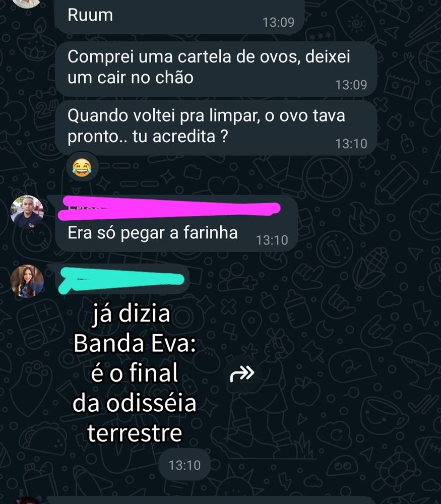Tap the 13:10 time on the farinha message
Viewport: 441px width, 504px height.
[x=272, y=240]
